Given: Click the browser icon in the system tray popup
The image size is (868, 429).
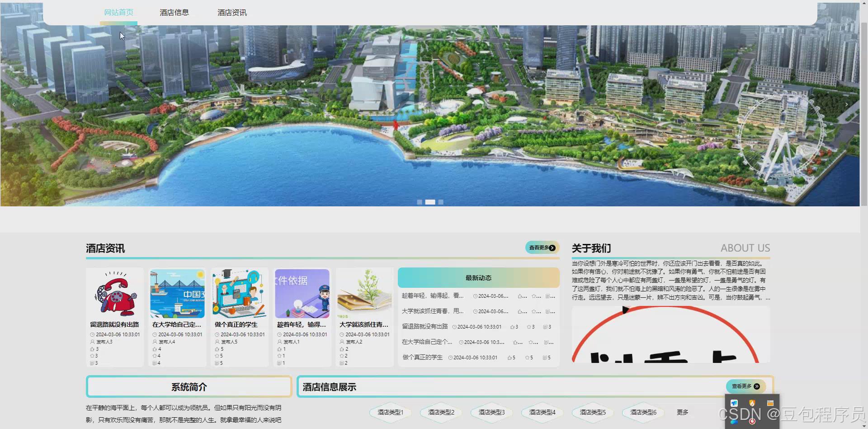Looking at the screenshot, I should 770,403.
